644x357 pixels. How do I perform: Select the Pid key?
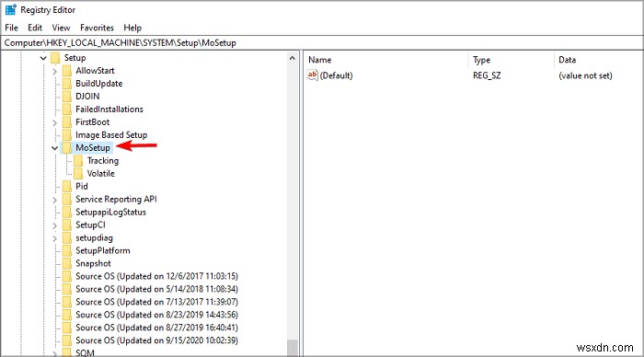point(82,187)
